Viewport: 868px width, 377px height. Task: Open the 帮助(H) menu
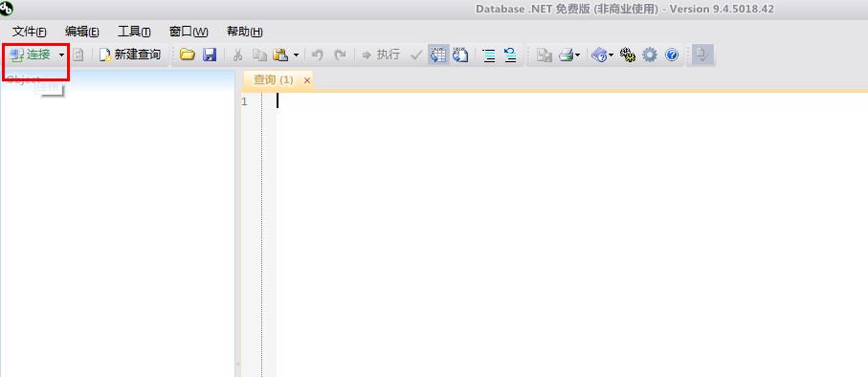(x=245, y=32)
